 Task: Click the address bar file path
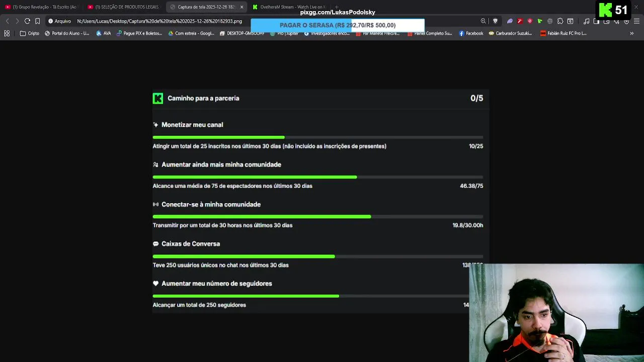click(x=159, y=21)
